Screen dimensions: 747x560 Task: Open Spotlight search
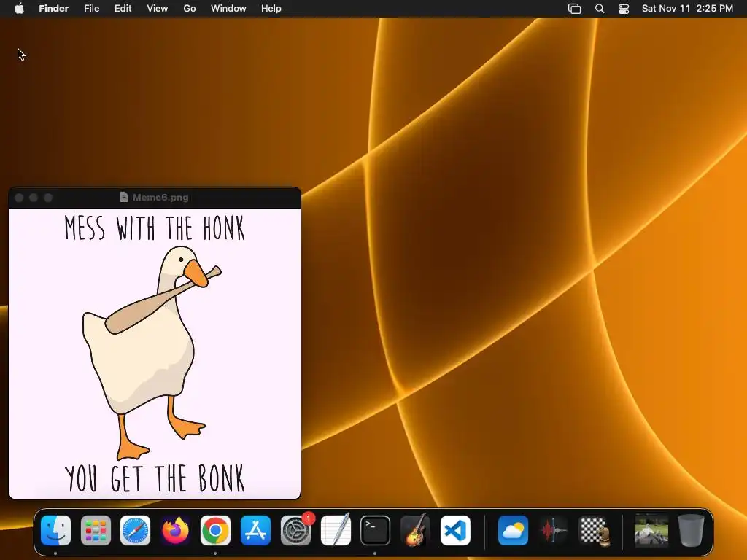[x=600, y=9]
